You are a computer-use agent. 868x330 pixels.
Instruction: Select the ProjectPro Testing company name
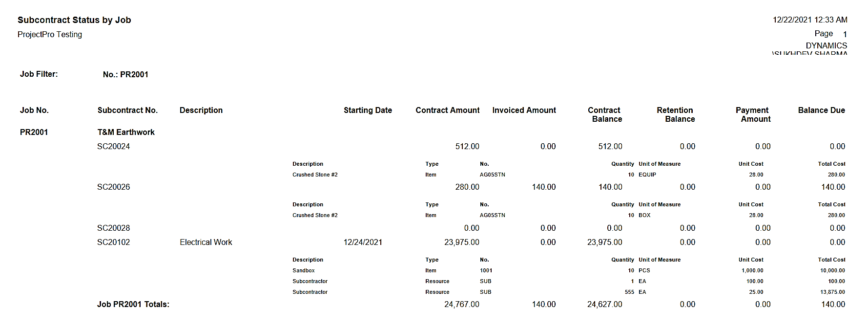click(x=50, y=34)
